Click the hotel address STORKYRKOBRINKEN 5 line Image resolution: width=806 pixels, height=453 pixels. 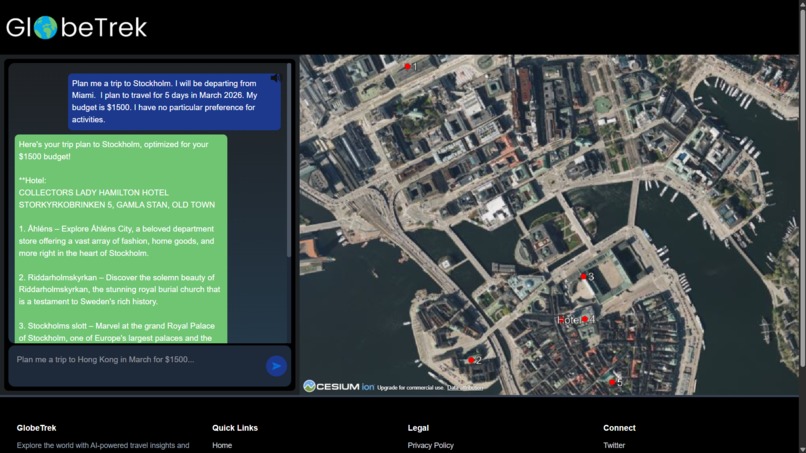tap(117, 205)
